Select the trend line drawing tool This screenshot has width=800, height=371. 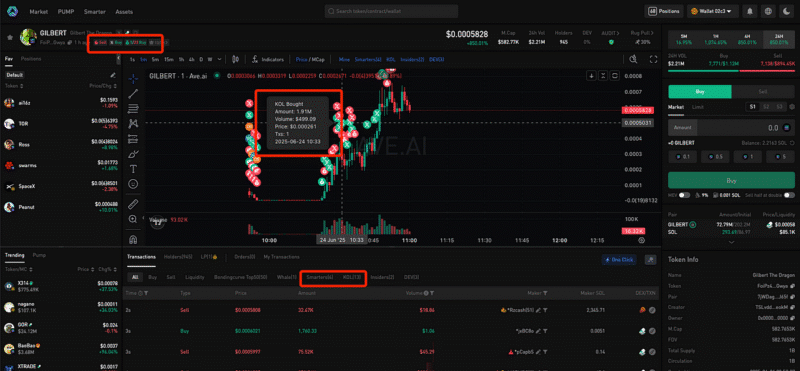tap(133, 93)
